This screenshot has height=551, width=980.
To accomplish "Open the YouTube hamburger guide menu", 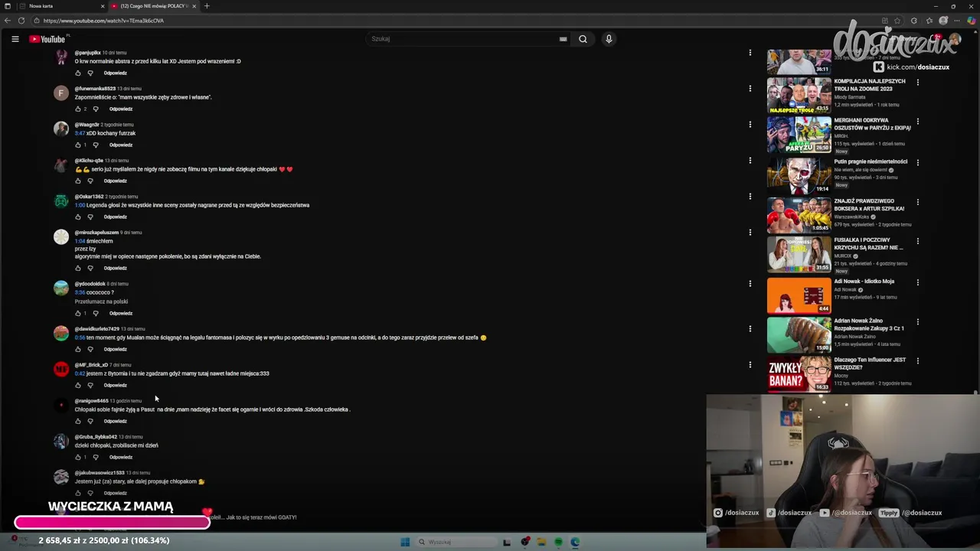I will (15, 39).
